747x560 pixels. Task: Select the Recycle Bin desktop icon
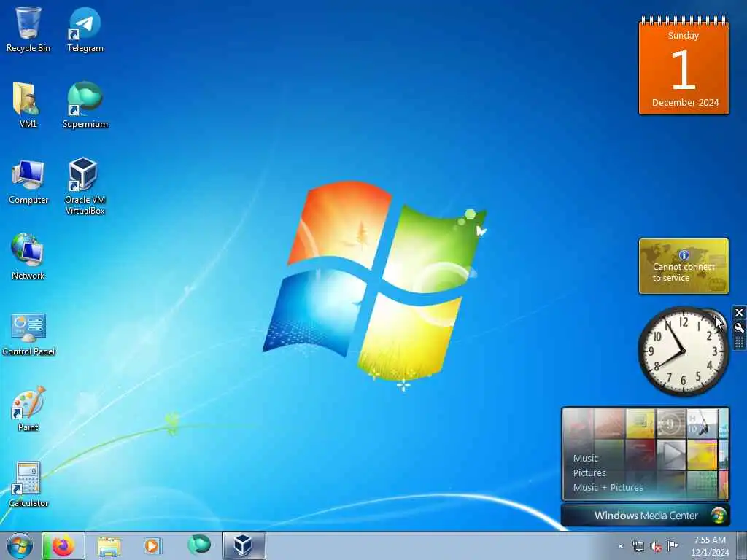[28, 29]
